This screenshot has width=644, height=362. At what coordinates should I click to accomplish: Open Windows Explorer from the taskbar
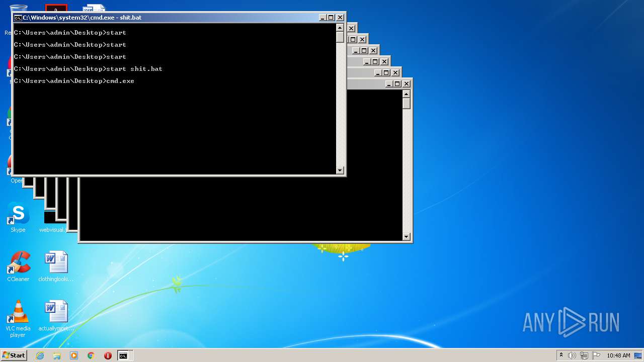[x=57, y=355]
